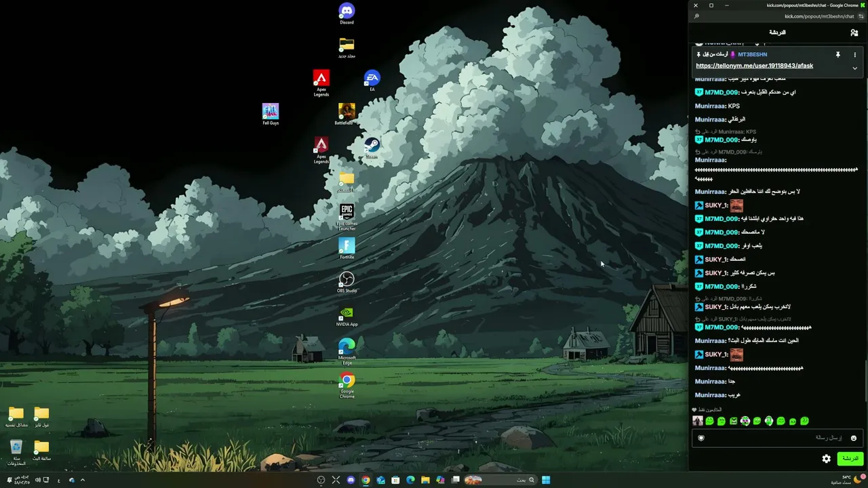Open File Explorer from taskbar

pos(425,480)
